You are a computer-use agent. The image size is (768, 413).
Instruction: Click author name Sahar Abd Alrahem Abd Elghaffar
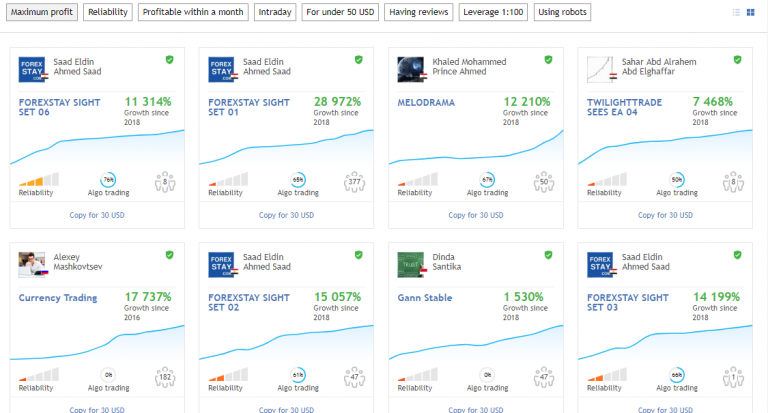tap(659, 67)
